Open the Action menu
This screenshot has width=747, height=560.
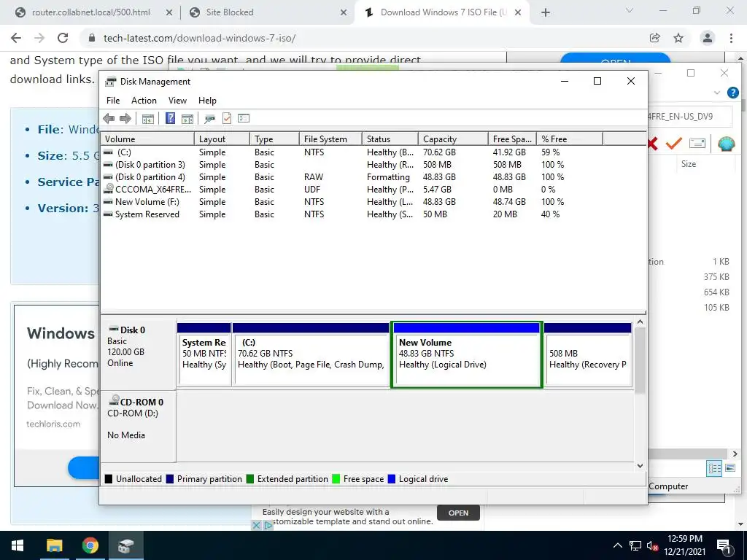click(x=144, y=101)
